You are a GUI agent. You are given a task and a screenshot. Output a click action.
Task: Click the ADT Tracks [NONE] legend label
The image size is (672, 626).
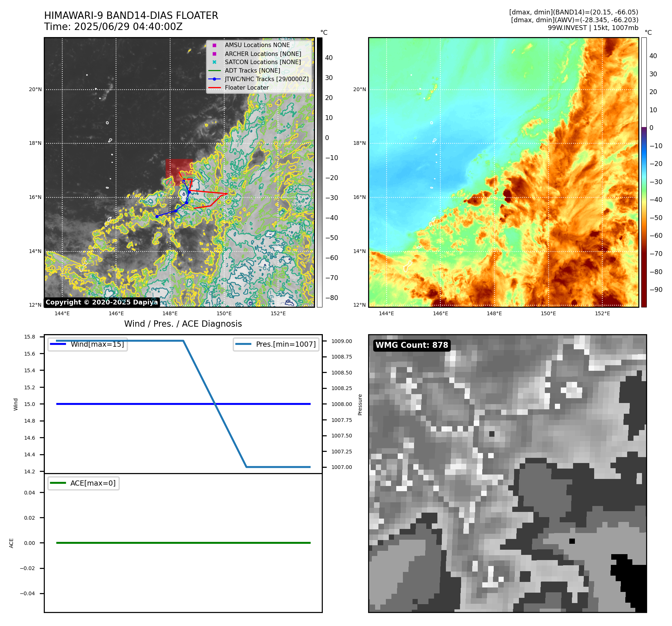pyautogui.click(x=252, y=71)
